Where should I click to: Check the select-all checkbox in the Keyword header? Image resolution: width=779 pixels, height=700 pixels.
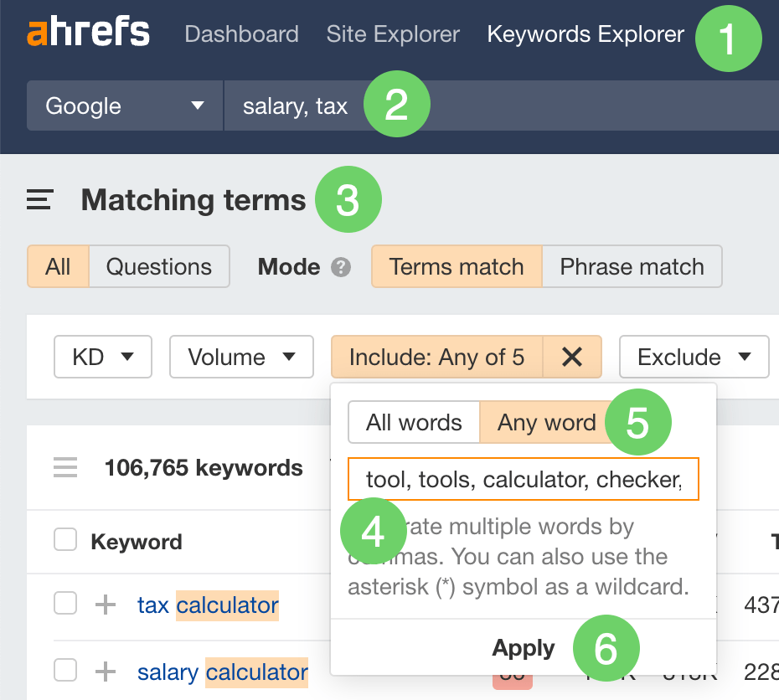pyautogui.click(x=64, y=540)
